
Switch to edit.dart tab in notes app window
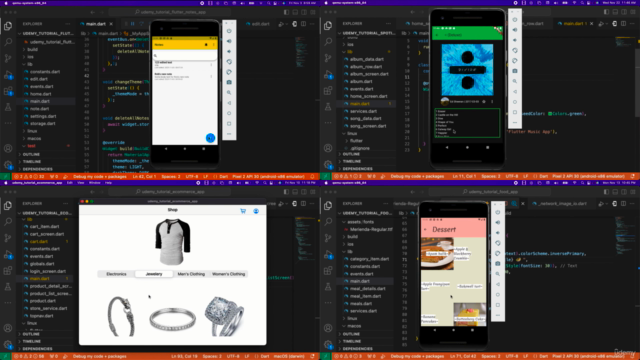(x=258, y=24)
